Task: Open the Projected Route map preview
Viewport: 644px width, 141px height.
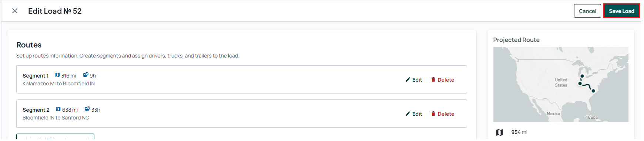Action: 561,84
